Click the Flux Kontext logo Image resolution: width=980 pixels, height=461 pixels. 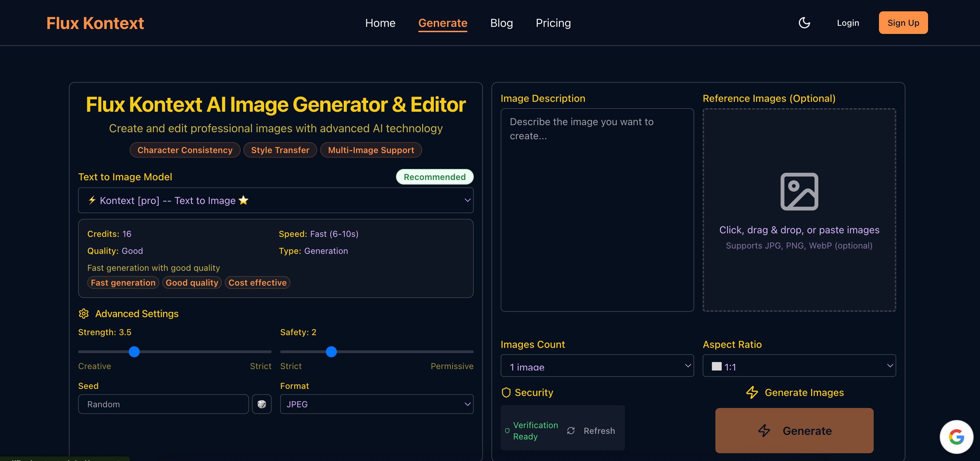(x=95, y=23)
